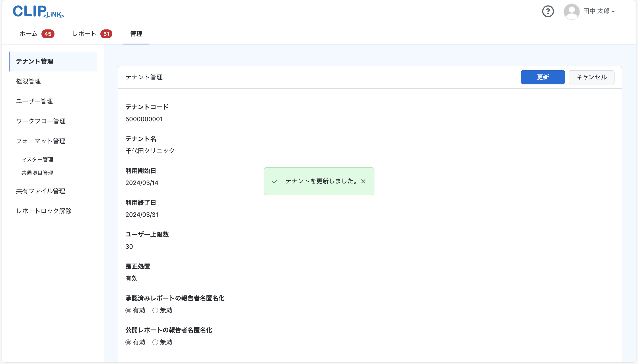
Task: Open ユーザー管理 in the sidebar
Action: (x=34, y=101)
